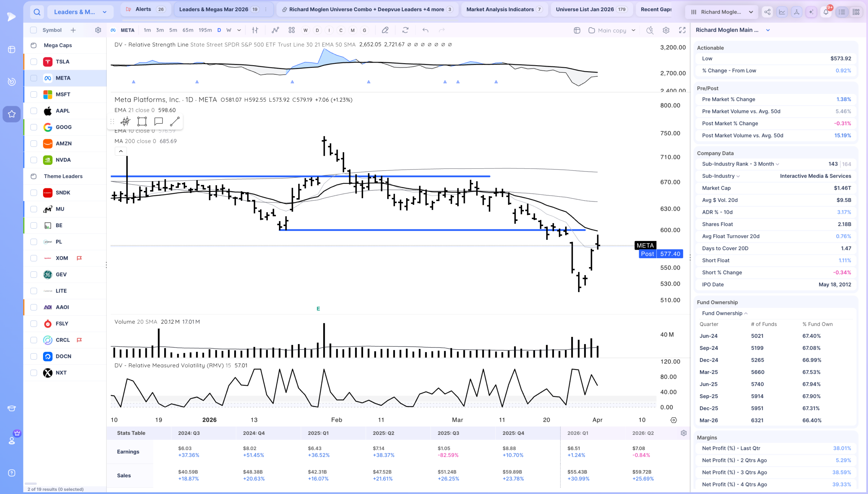Click the notifications bell icon
The height and width of the screenshot is (494, 868).
point(826,12)
